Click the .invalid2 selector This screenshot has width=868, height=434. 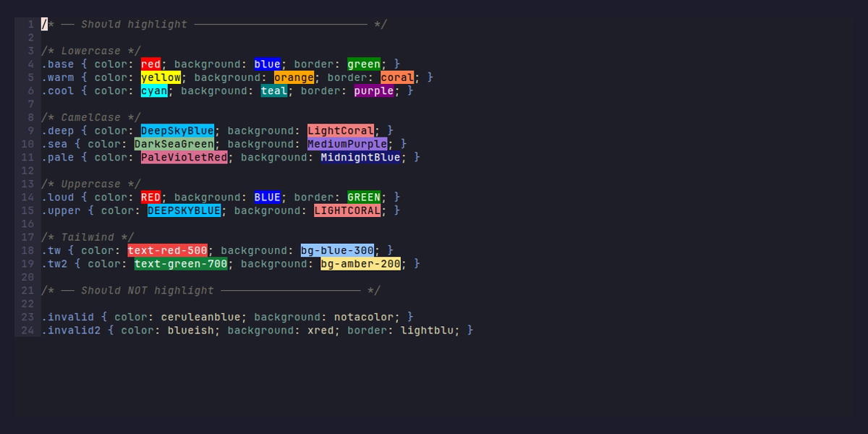[71, 331]
